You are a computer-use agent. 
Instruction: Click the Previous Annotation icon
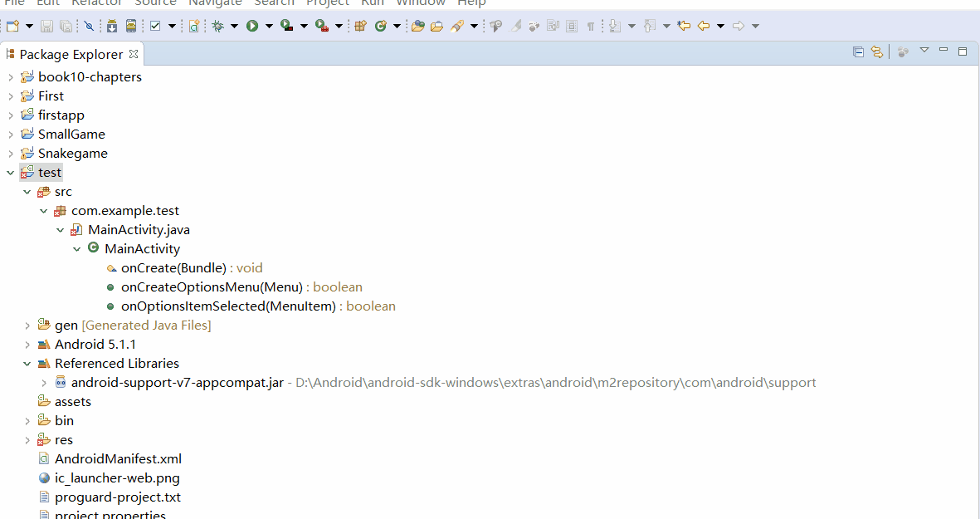click(x=650, y=27)
